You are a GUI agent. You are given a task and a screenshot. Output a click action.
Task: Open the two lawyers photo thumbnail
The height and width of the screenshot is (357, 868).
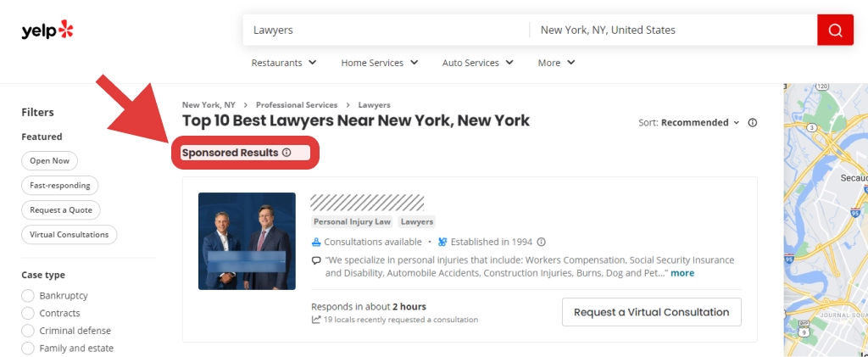tap(247, 242)
